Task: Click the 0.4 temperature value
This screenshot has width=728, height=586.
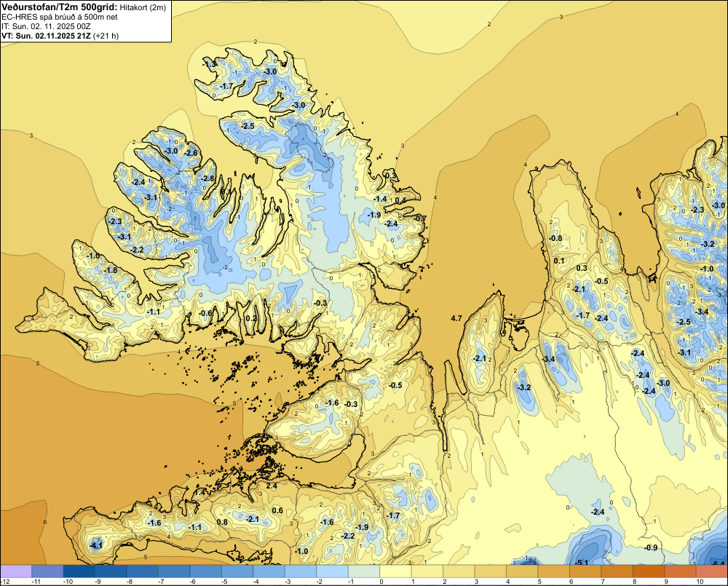Action: tap(400, 200)
